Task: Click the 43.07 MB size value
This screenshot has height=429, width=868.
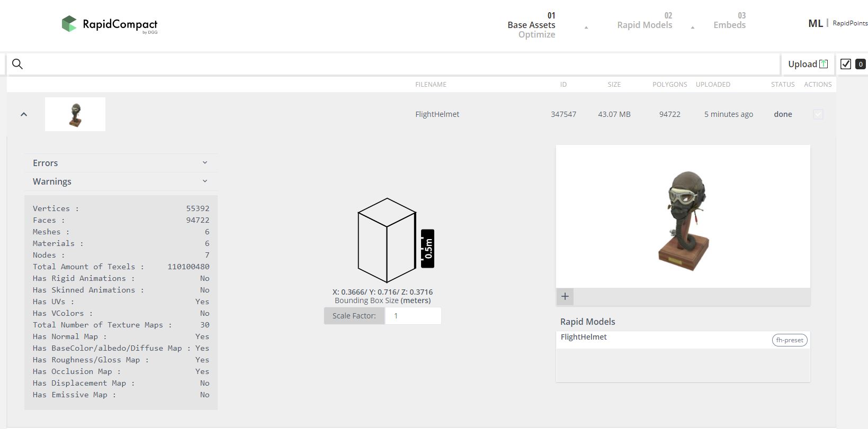Action: coord(614,114)
